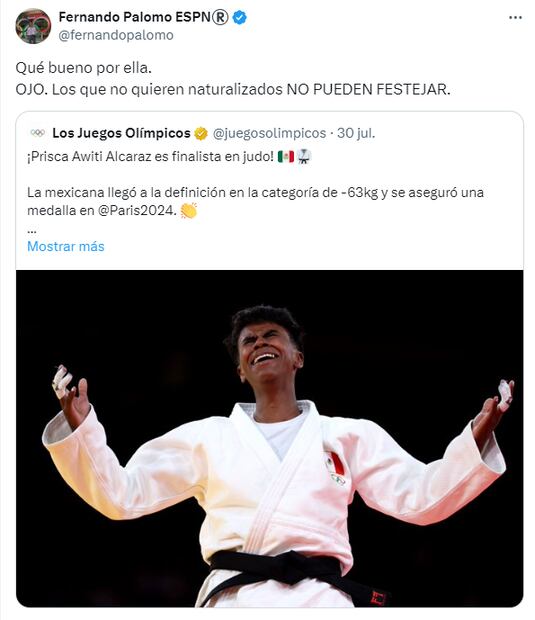This screenshot has height=620, width=535.
Task: Click the 30 jul. timestamp
Action: pyautogui.click(x=356, y=133)
